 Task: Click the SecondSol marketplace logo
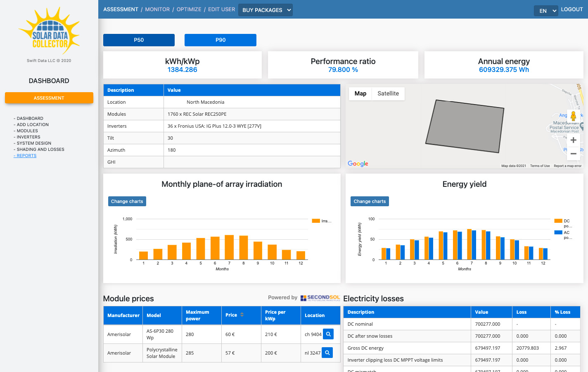(x=321, y=297)
